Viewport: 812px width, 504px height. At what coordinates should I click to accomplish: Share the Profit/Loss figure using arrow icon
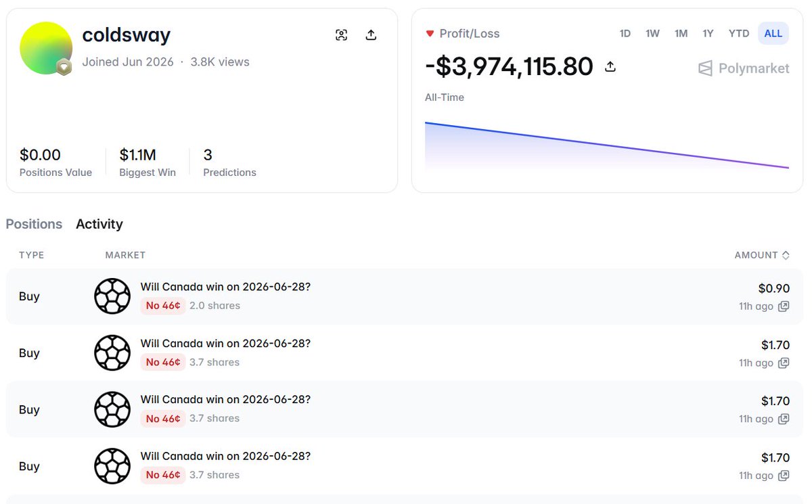click(610, 66)
